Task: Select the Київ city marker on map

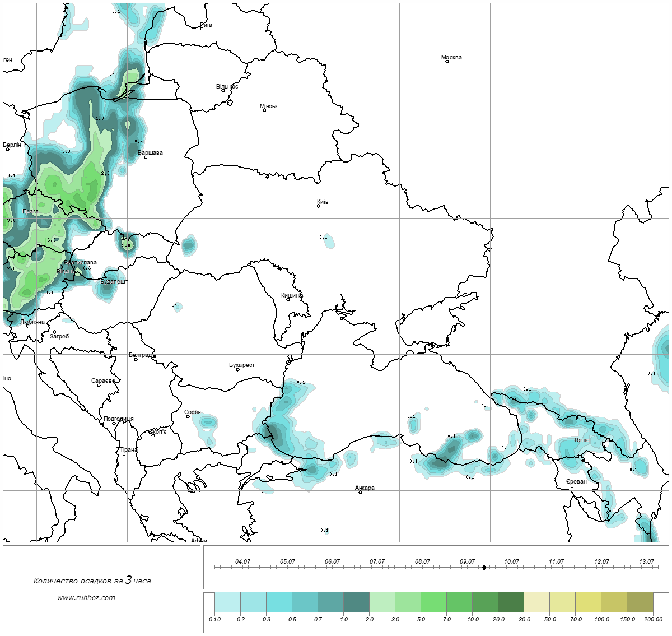Action: coord(318,206)
